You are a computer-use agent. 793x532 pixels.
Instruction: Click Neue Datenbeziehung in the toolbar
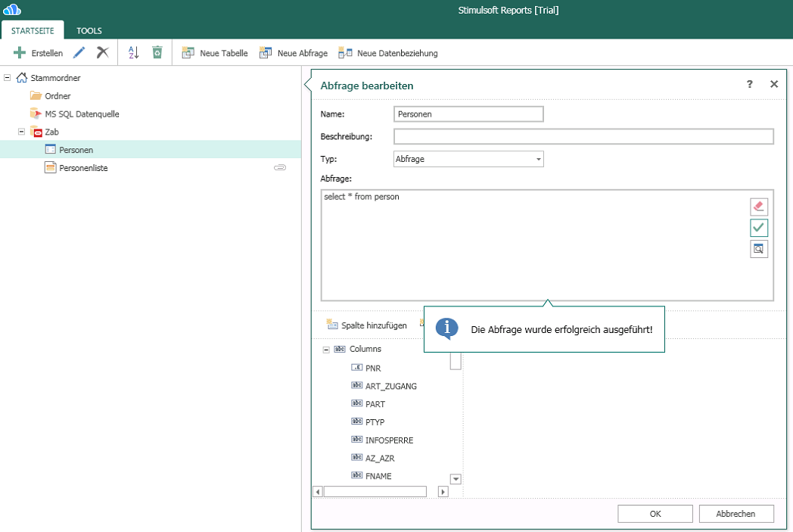tap(387, 53)
